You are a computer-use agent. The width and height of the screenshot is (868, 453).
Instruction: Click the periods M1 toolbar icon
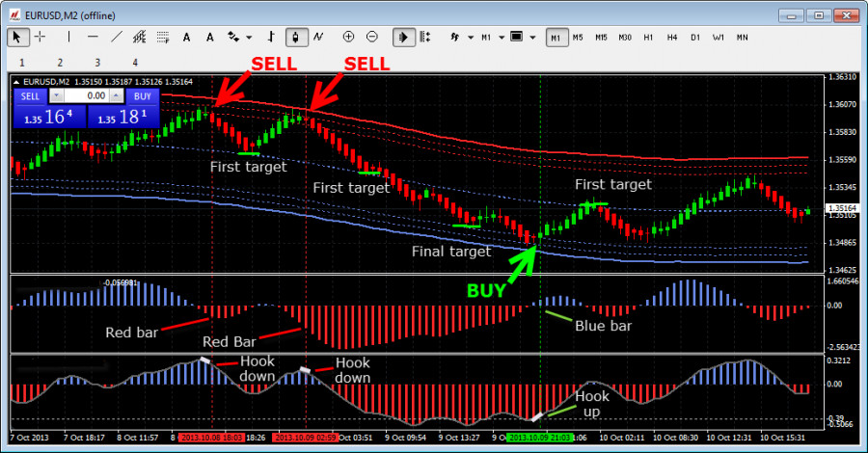486,37
